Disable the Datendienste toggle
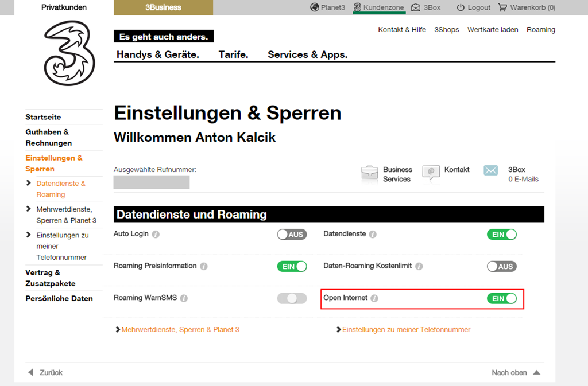Screen dimensions: 588x386 click(x=501, y=235)
